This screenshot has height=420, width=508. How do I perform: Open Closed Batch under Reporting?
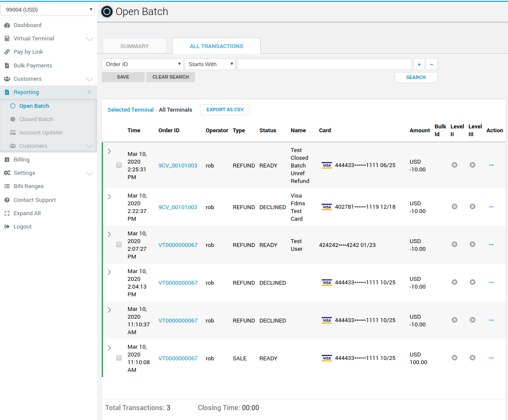(36, 119)
